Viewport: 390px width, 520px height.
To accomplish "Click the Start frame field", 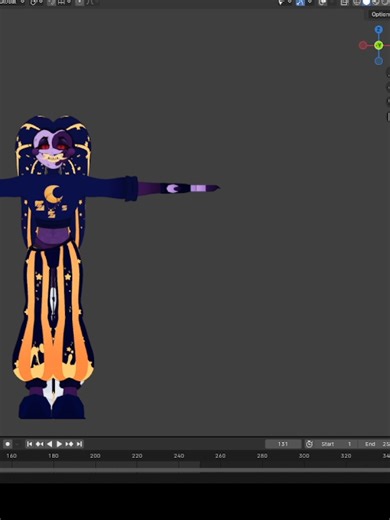I will [x=336, y=444].
